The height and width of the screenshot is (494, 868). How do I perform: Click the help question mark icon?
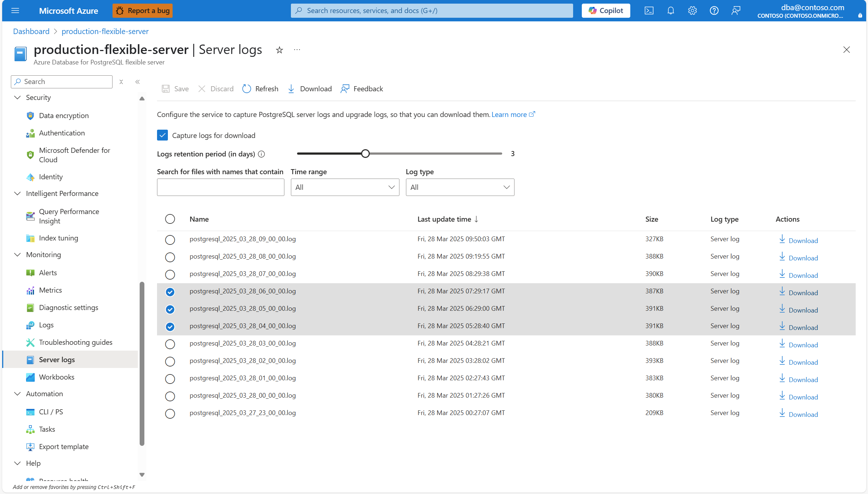(714, 11)
